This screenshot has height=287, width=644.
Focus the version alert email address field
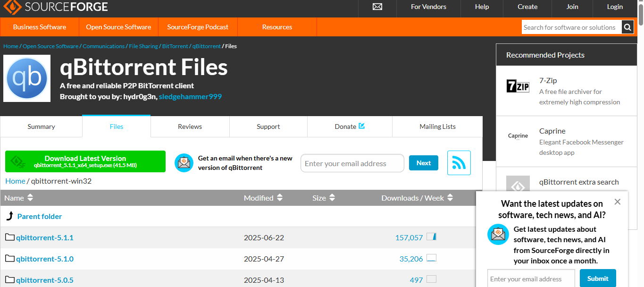coord(352,163)
